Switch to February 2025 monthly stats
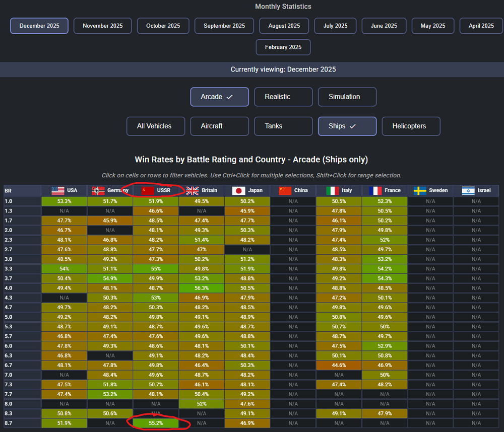This screenshot has height=432, width=504. click(283, 47)
